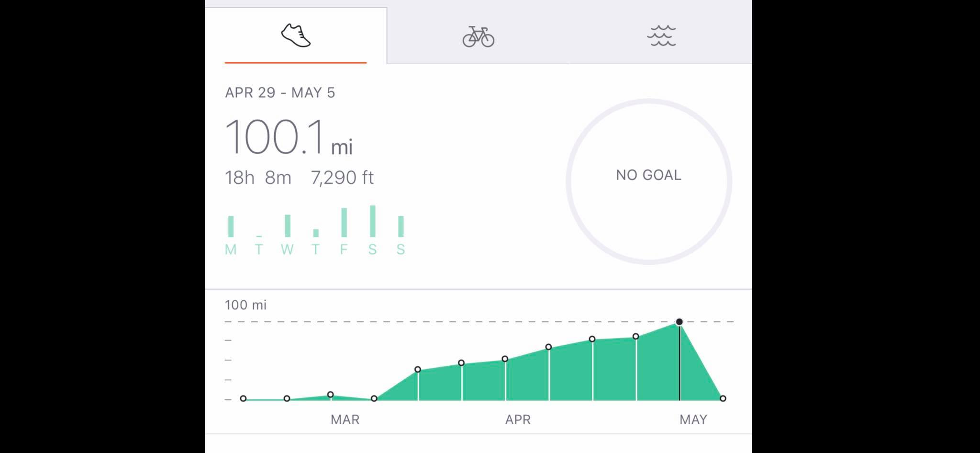Tap the NO GOAL circle
Screen dimensions: 980x453
tap(648, 181)
